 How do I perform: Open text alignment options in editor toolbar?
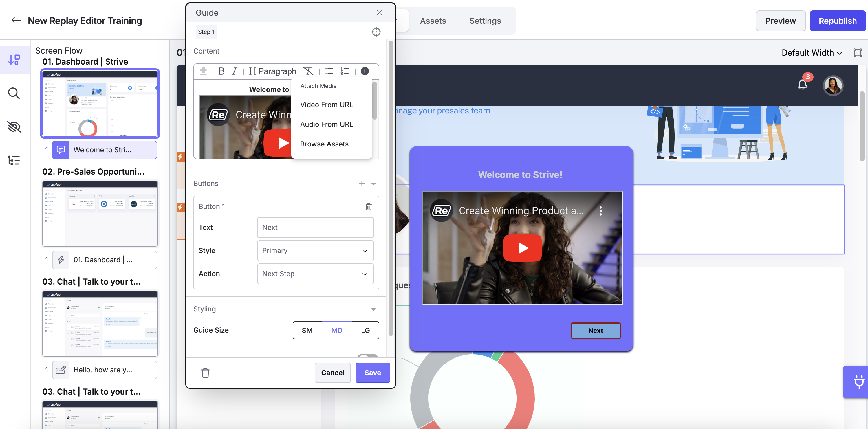203,71
